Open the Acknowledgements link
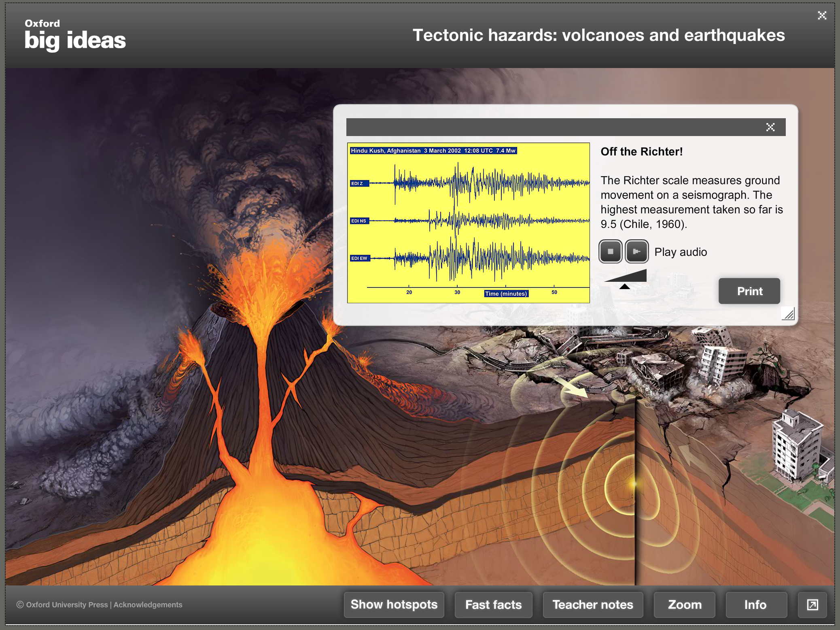This screenshot has width=840, height=630. [148, 604]
